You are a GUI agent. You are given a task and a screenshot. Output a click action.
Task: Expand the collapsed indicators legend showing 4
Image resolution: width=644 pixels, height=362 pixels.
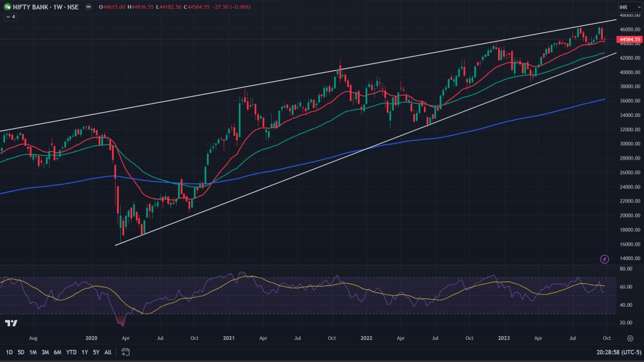click(9, 17)
